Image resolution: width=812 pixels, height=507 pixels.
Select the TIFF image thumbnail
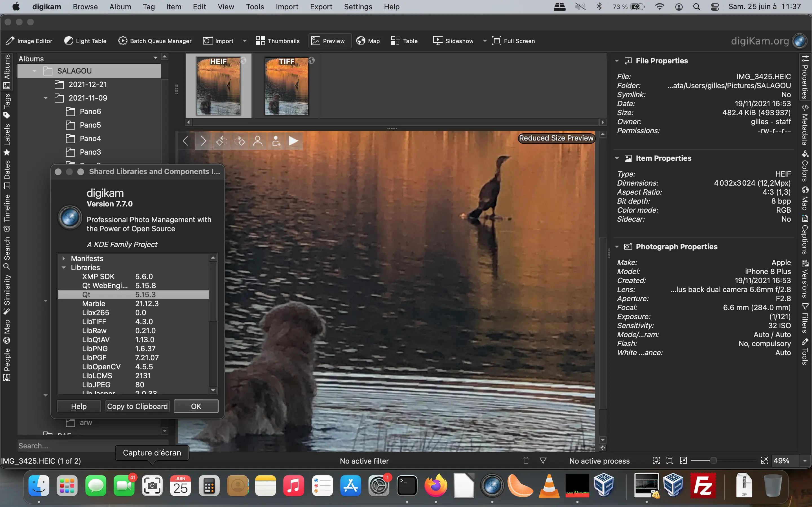click(287, 86)
